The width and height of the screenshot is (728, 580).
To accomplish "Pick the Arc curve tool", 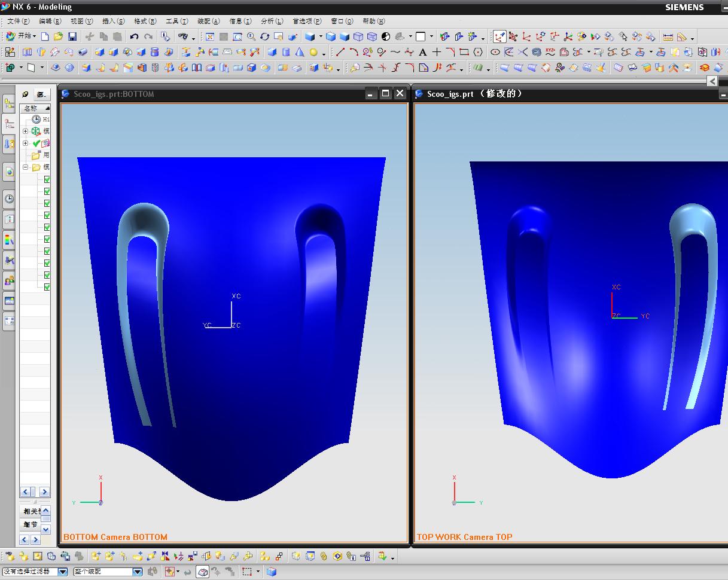I will (354, 52).
